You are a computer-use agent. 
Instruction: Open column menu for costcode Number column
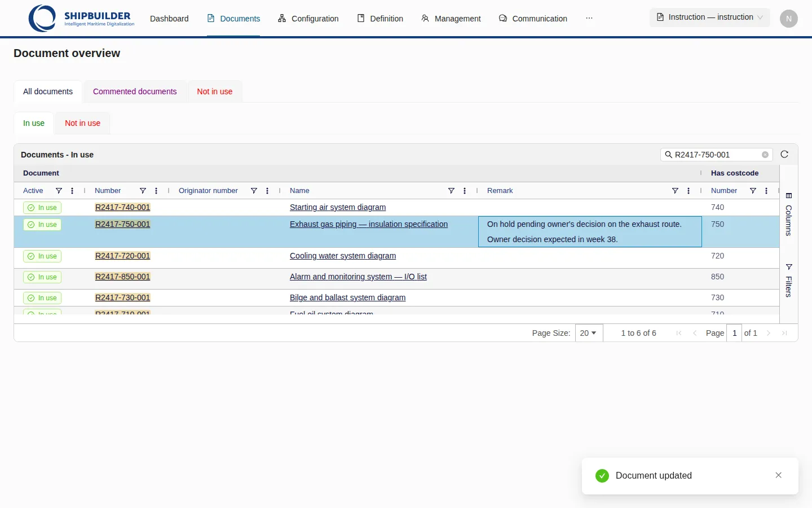[766, 191]
